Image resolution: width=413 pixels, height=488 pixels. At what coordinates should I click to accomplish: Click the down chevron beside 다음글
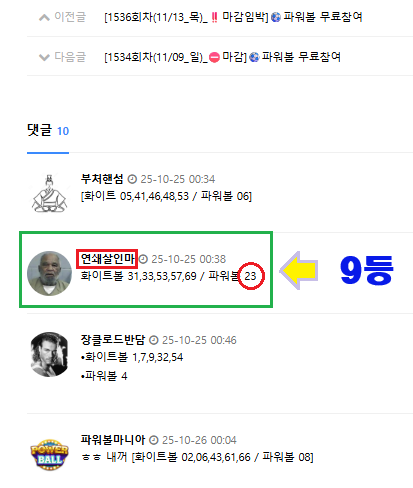coord(44,57)
